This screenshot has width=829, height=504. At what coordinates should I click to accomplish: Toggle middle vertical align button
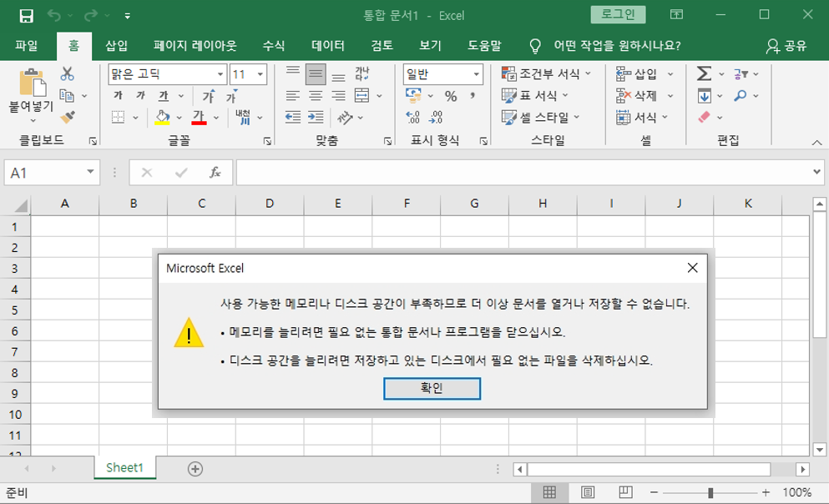click(316, 74)
